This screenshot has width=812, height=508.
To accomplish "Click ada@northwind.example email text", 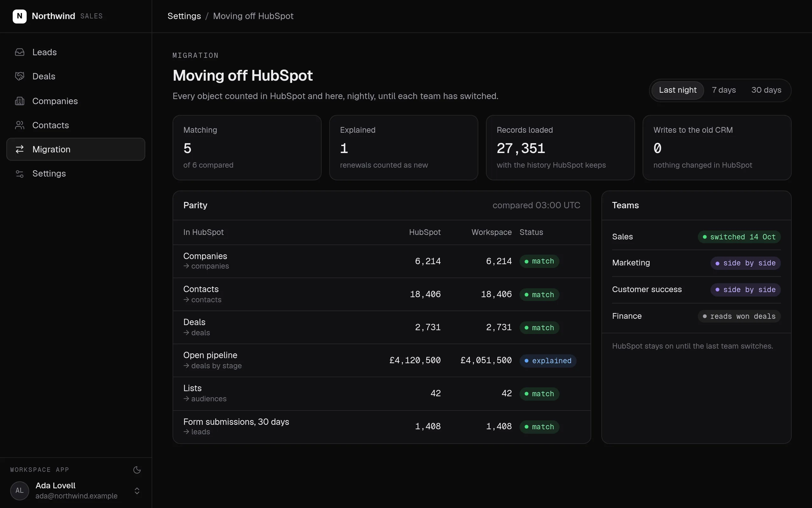I will (76, 496).
